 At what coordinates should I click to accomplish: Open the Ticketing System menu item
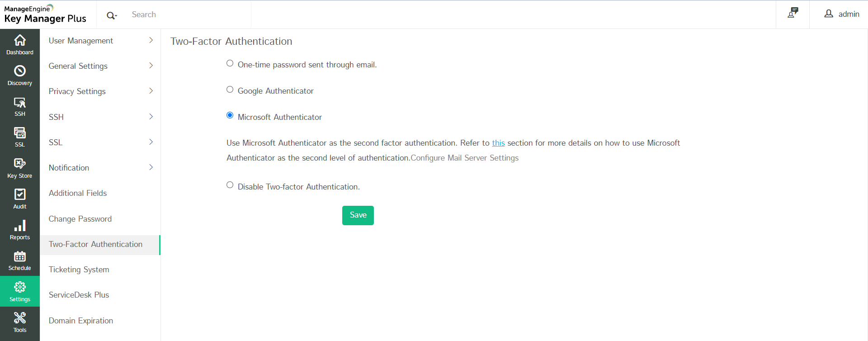79,270
